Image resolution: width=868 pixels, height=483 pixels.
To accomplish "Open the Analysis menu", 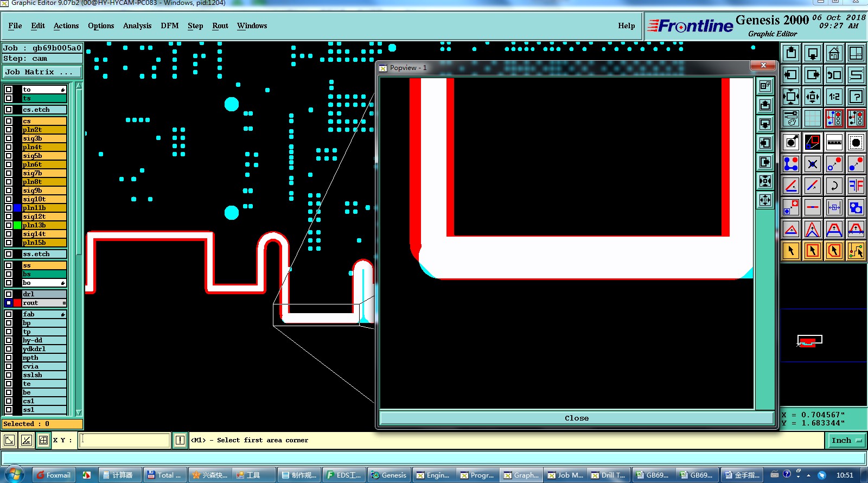I will 137,26.
